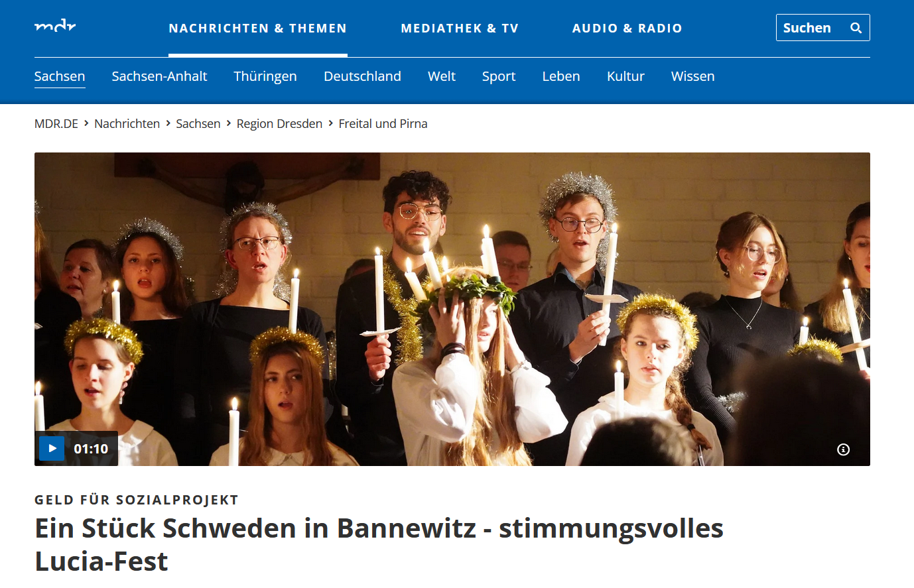Screen dimensions: 914x588
Task: Follow Freital und Pirna breadcrumb
Action: pyautogui.click(x=383, y=124)
